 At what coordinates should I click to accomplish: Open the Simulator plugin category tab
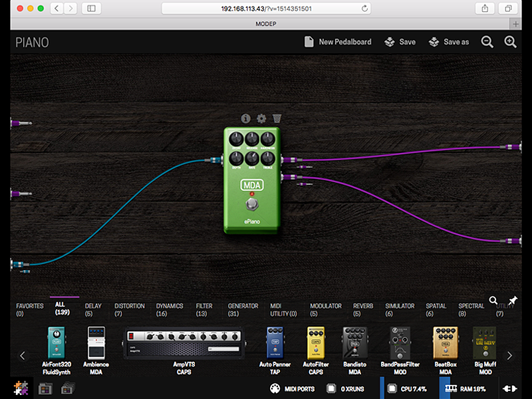coord(400,310)
